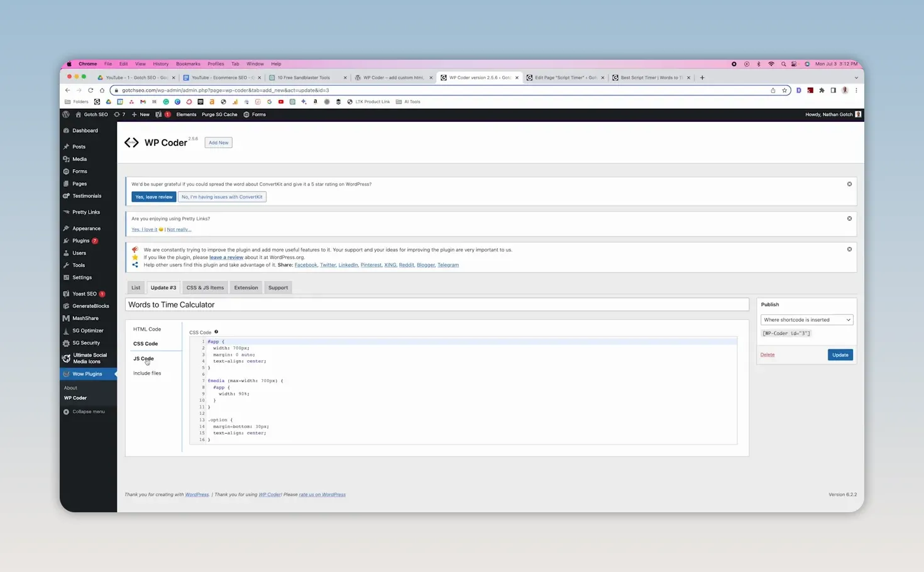The image size is (924, 572).
Task: Click Purge SG Cache
Action: click(219, 114)
